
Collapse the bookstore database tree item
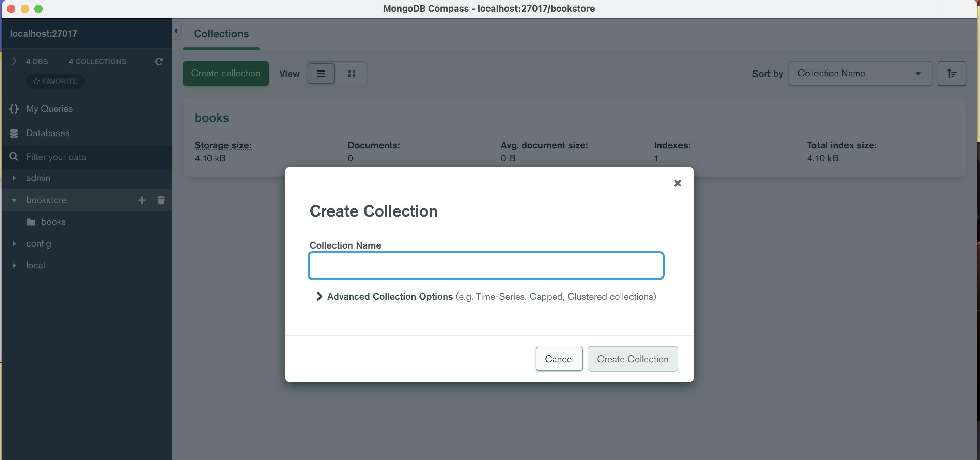(x=14, y=200)
